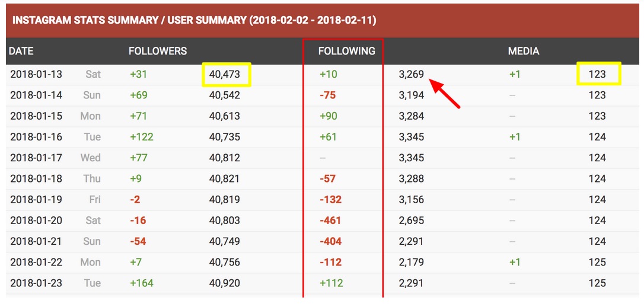Image resolution: width=644 pixels, height=307 pixels.
Task: Click the MEDIA column header
Action: (x=524, y=52)
